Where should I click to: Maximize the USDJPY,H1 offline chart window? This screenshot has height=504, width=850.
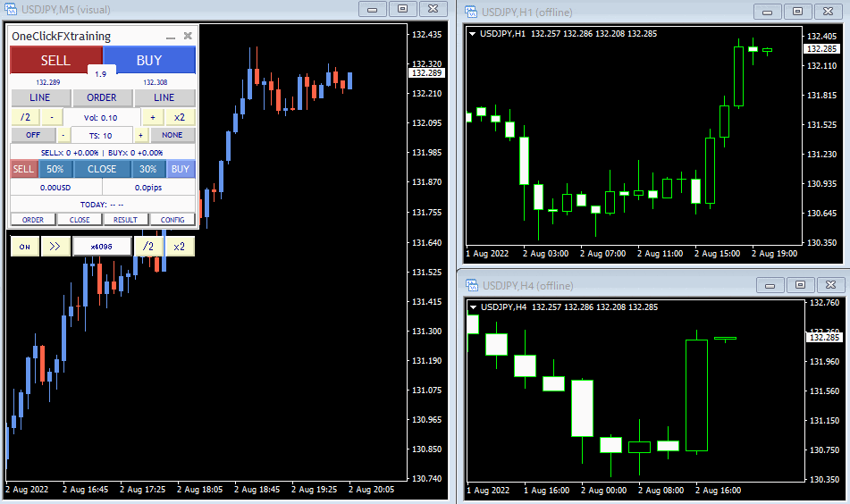798,12
